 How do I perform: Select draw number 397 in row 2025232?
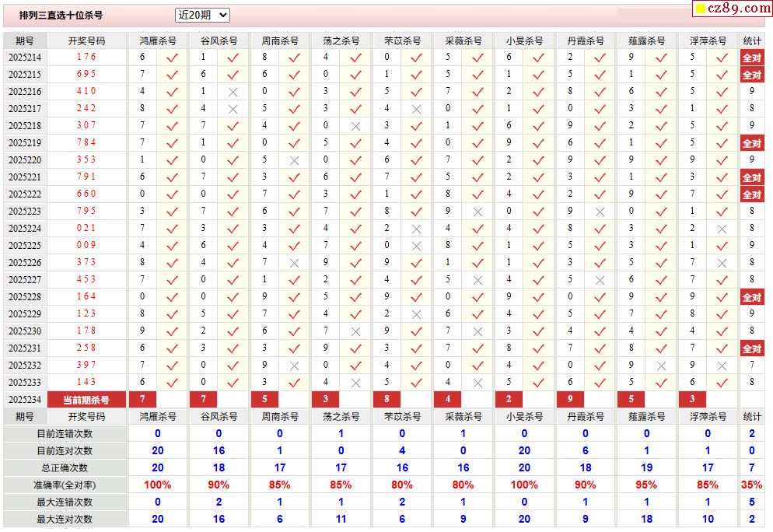point(86,365)
